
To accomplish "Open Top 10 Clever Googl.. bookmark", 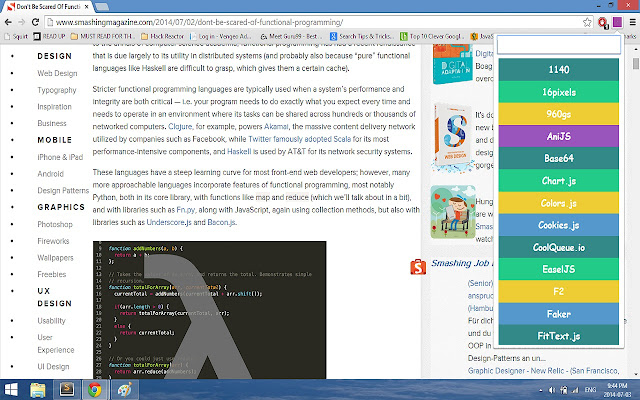I will point(432,36).
